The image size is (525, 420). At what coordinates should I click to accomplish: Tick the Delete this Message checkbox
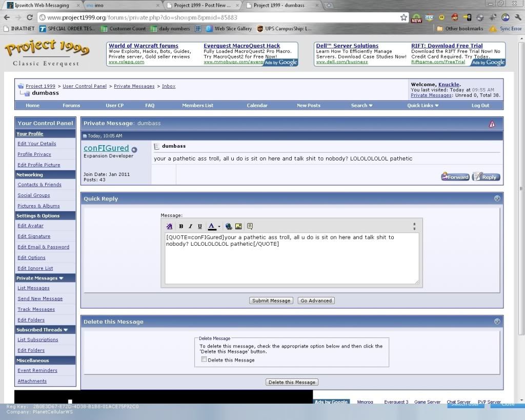coord(204,359)
